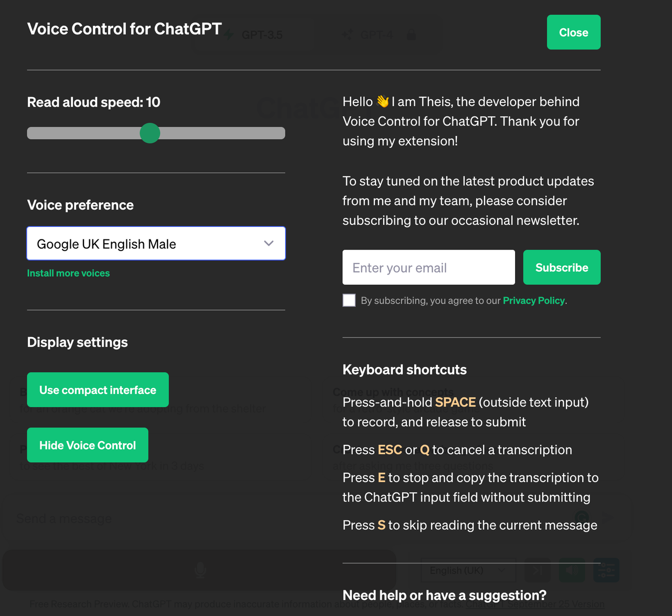Open the dimmed English (UK) language dropdown
Image resolution: width=672 pixels, height=616 pixels.
pyautogui.click(x=468, y=570)
